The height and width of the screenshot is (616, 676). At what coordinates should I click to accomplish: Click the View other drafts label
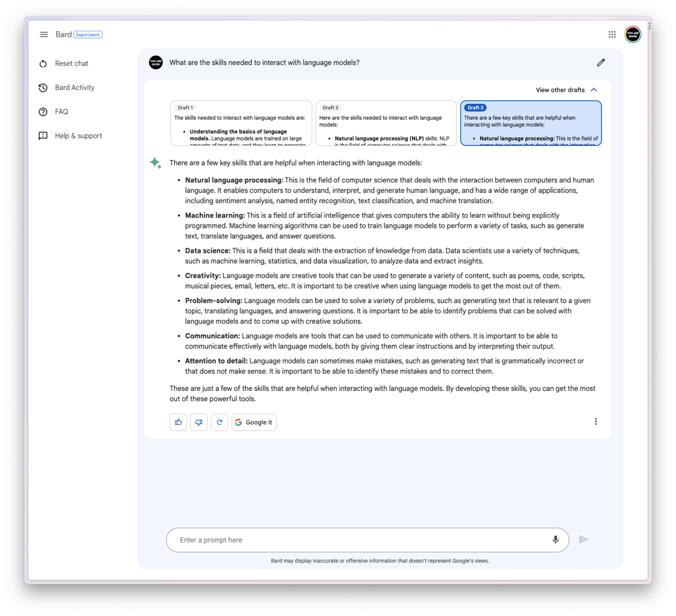(x=560, y=90)
